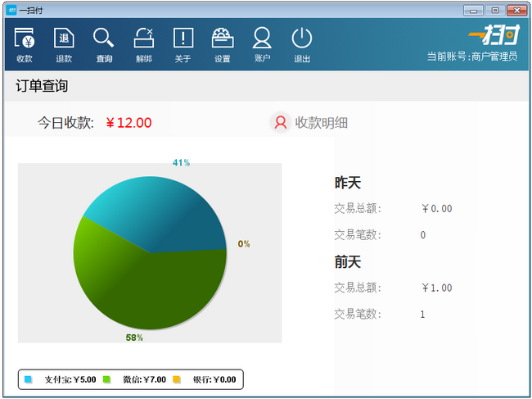The height and width of the screenshot is (399, 532).
Task: Click the 订单查询 page heading
Action: [42, 85]
